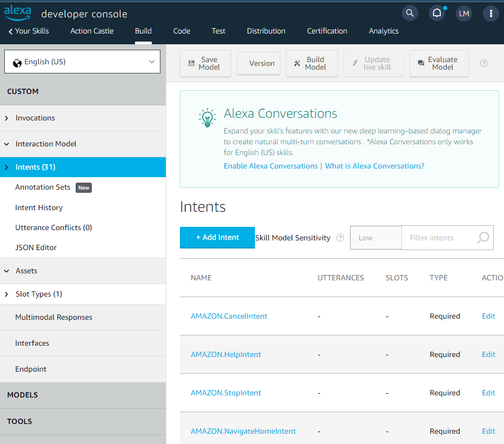Open AMAZON.CancelIntent
The height and width of the screenshot is (444, 504).
click(229, 316)
